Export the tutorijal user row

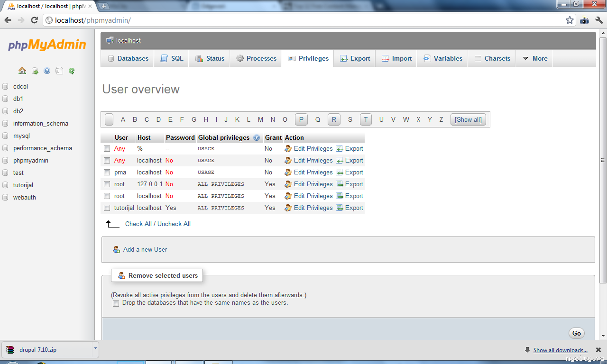pos(349,208)
